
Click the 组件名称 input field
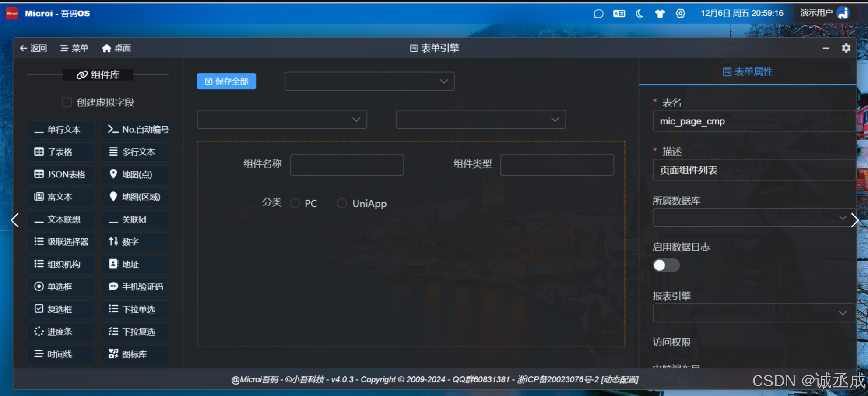[x=346, y=164]
